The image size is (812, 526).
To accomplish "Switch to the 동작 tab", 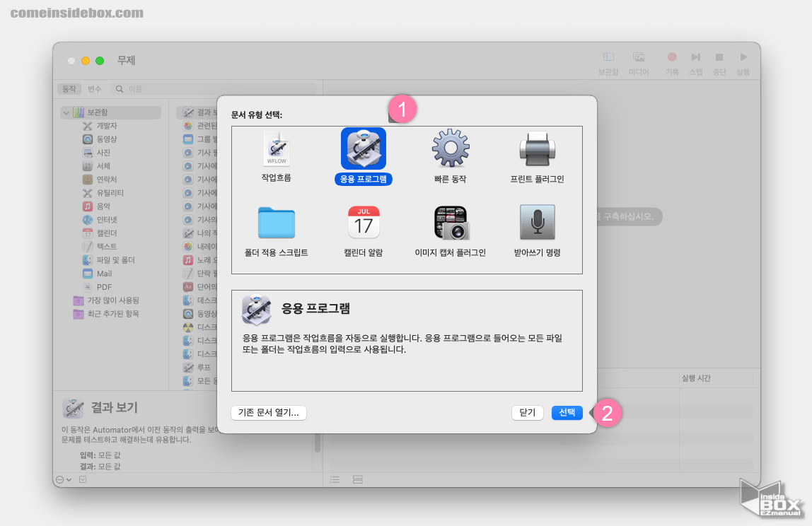I will coord(69,89).
